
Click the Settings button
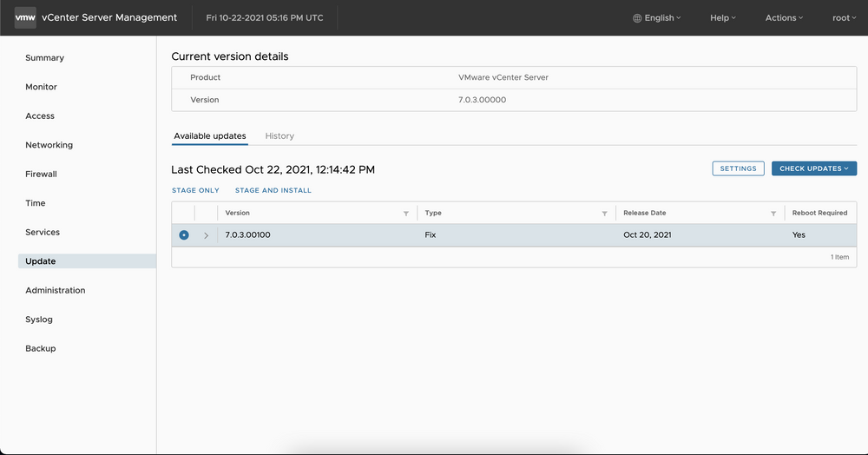[738, 168]
